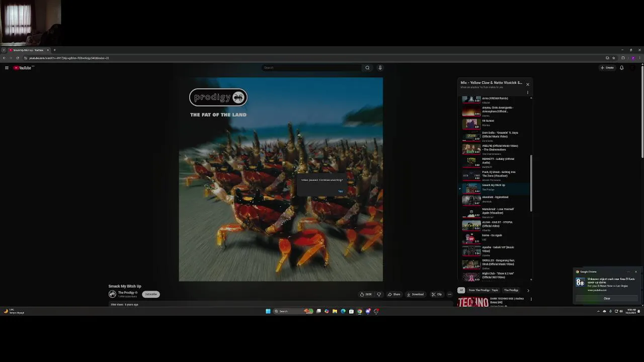The width and height of the screenshot is (644, 362).
Task: Open Microsoft Store from taskbar
Action: (x=351, y=311)
